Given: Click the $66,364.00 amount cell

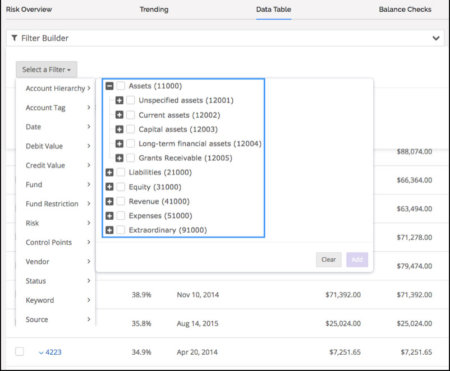Looking at the screenshot, I should (x=414, y=180).
